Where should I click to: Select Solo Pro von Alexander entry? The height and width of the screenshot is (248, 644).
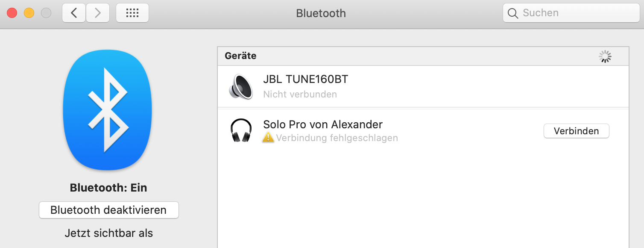click(x=323, y=124)
